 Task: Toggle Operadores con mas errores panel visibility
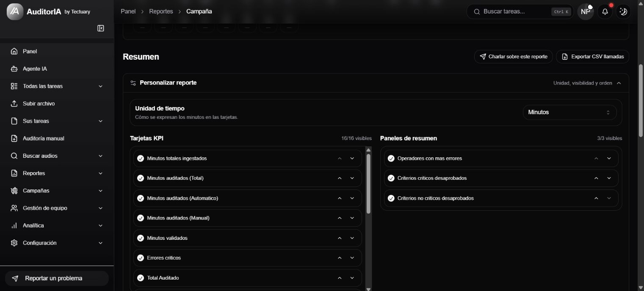click(x=391, y=158)
